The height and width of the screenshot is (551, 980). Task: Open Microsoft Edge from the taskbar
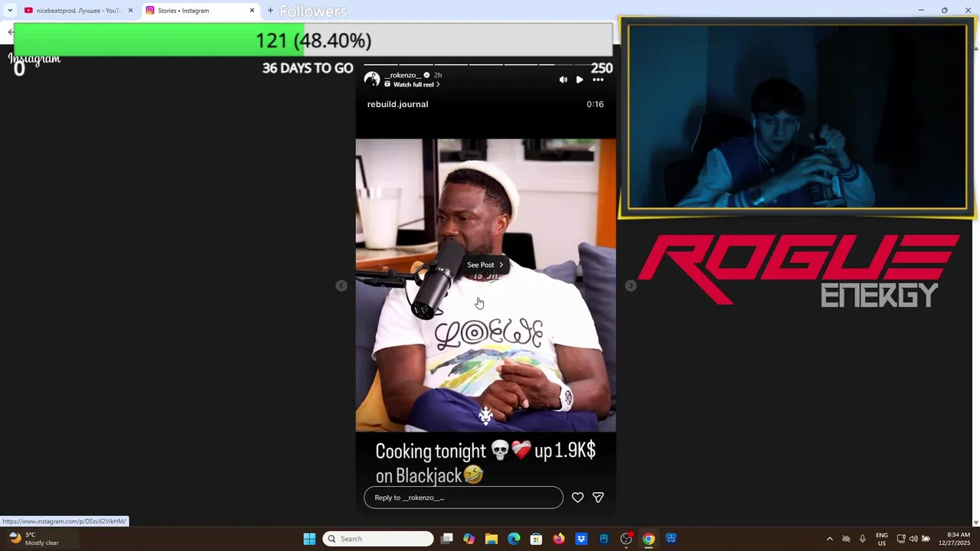pos(514,539)
